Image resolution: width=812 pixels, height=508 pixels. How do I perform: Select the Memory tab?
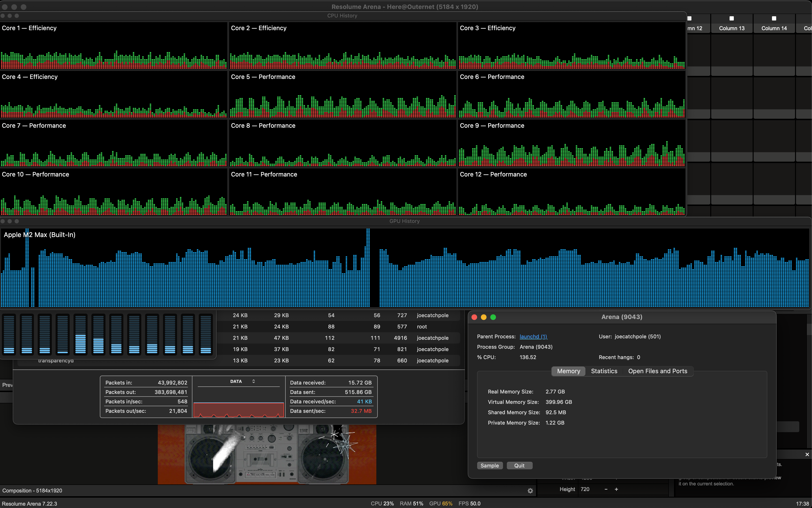568,371
